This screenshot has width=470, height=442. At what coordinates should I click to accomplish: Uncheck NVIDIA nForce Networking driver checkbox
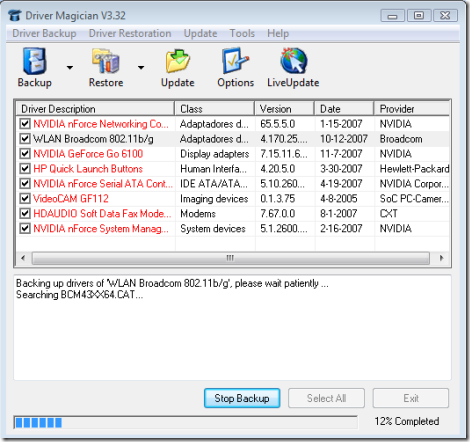point(25,124)
